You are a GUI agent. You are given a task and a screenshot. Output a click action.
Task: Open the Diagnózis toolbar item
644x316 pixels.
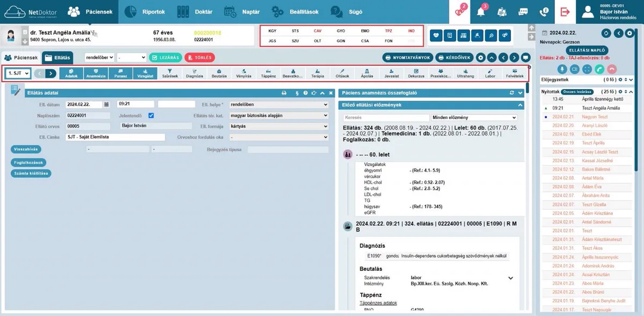[194, 74]
